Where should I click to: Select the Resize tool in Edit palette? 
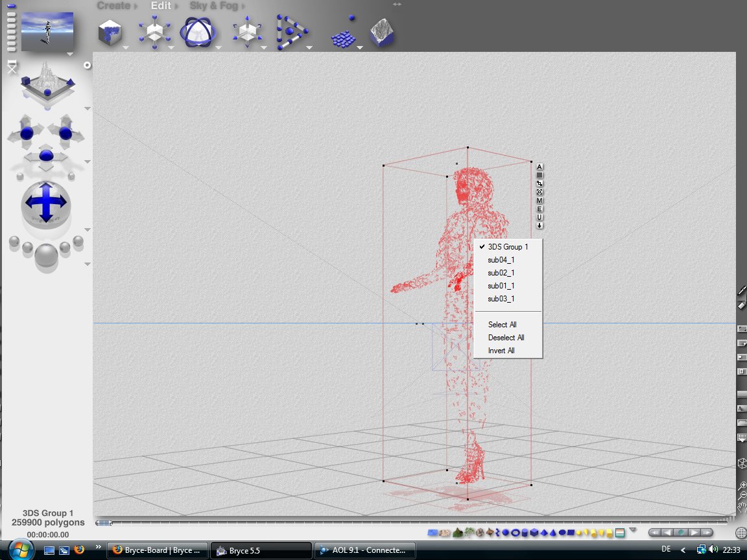pos(154,32)
